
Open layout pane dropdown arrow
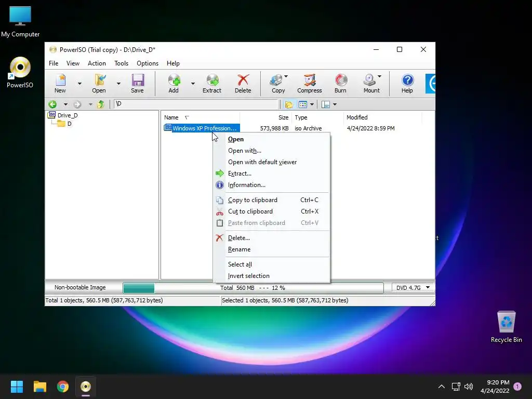335,104
